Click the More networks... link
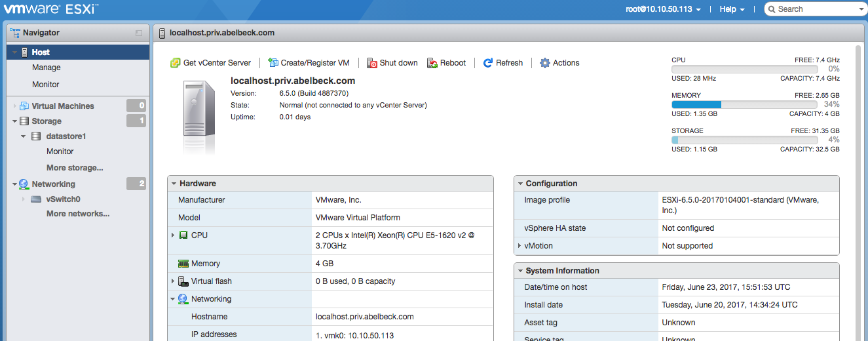 [78, 214]
